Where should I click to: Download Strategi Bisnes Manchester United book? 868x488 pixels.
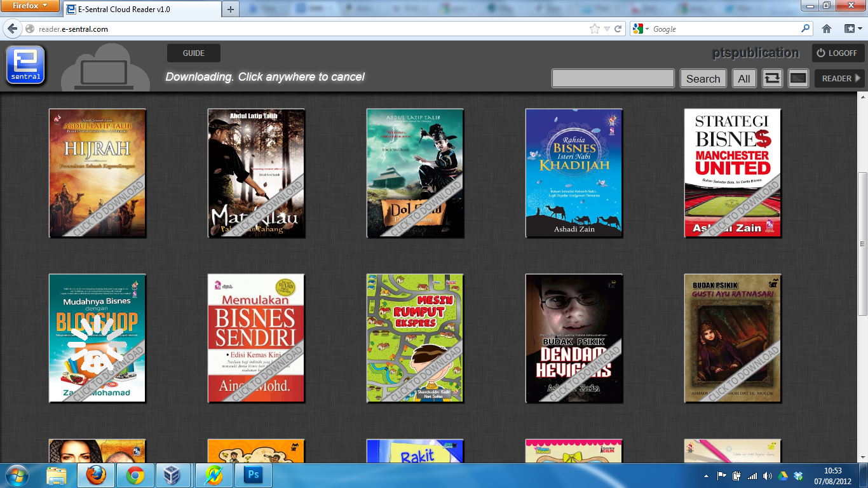(x=733, y=173)
